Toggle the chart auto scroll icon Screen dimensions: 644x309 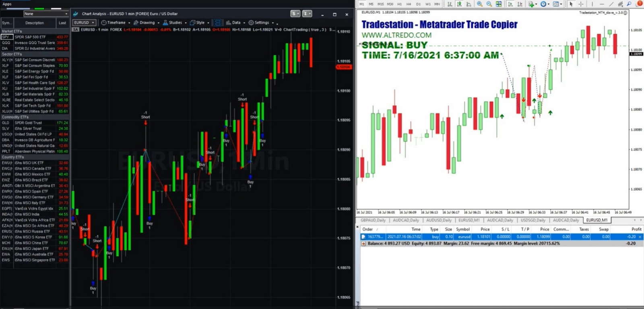point(510,4)
